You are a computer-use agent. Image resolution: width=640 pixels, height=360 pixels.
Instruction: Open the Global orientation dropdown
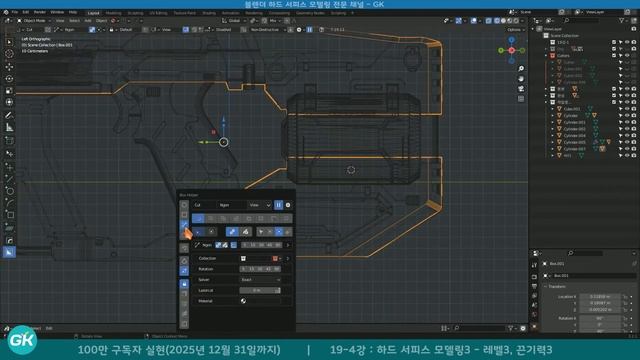(234, 20)
